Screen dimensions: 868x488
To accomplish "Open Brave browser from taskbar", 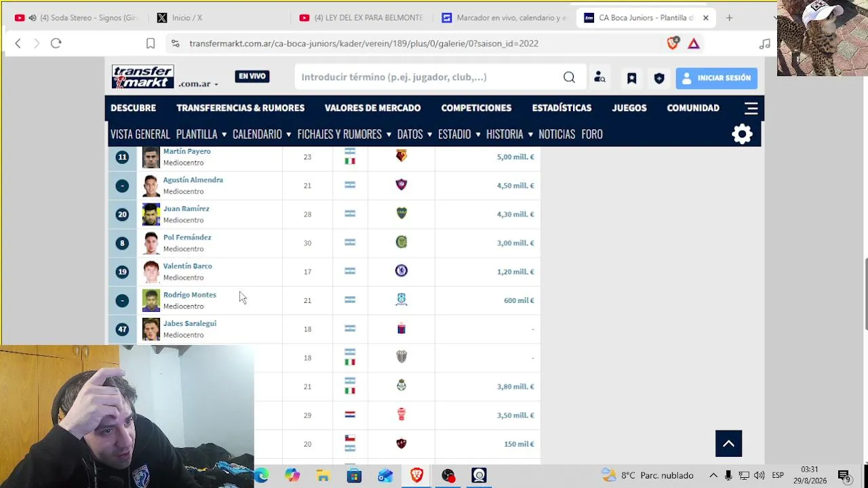I will 416,475.
